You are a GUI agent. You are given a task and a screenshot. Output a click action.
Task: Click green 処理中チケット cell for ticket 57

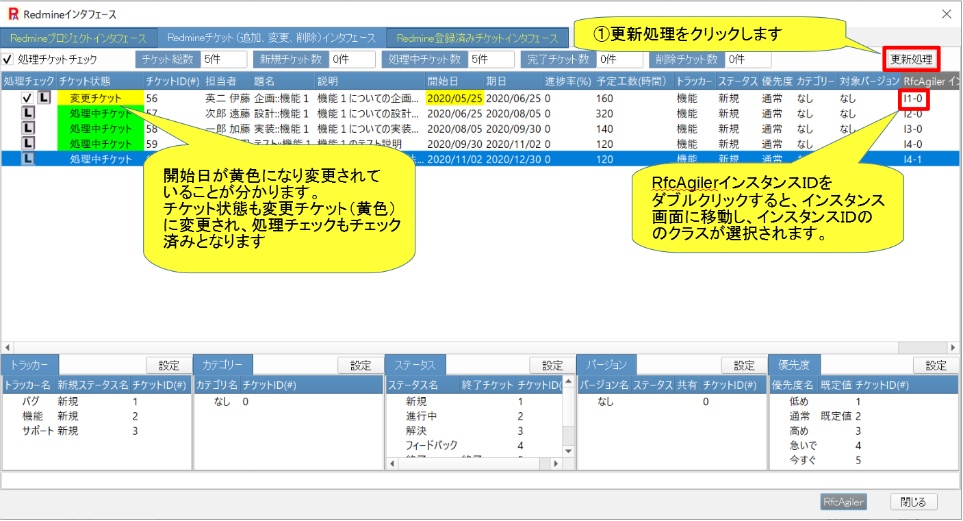[x=100, y=113]
